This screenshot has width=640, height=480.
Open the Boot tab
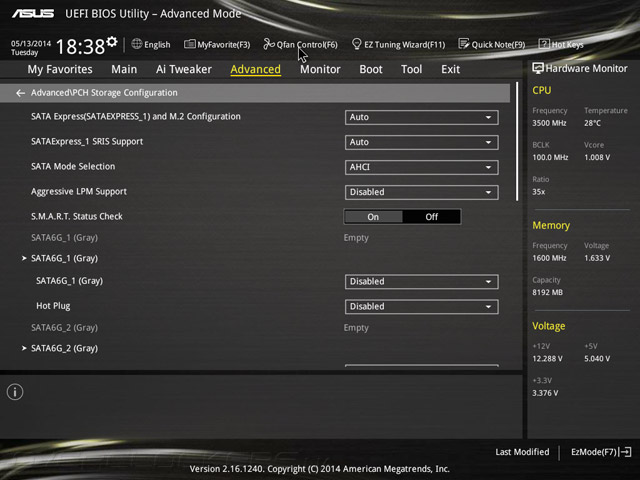click(371, 69)
